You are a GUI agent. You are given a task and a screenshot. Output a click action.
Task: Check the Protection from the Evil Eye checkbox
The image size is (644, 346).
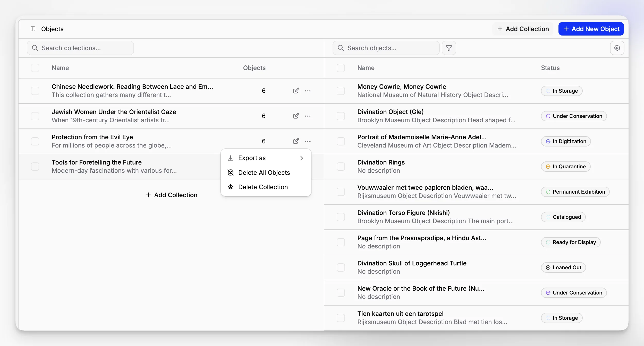[x=35, y=141]
